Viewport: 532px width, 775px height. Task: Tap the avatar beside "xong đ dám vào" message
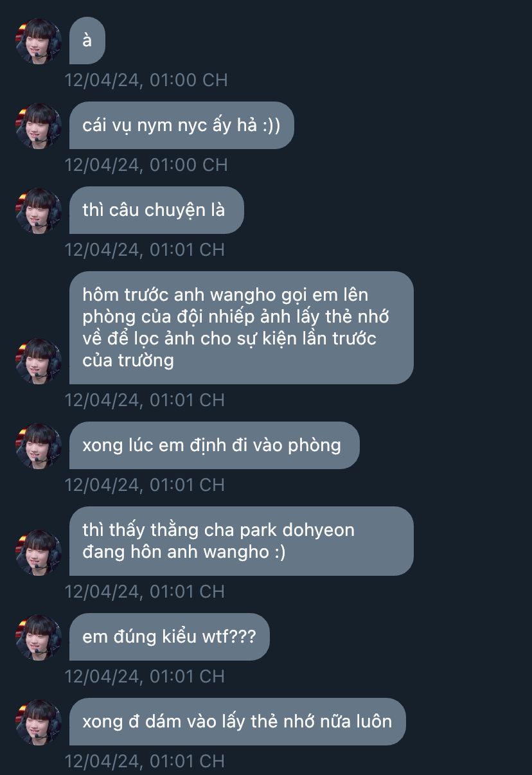point(39,722)
